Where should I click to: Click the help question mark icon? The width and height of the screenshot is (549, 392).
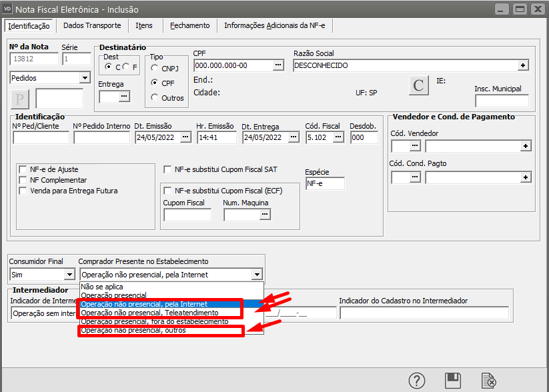click(x=417, y=381)
